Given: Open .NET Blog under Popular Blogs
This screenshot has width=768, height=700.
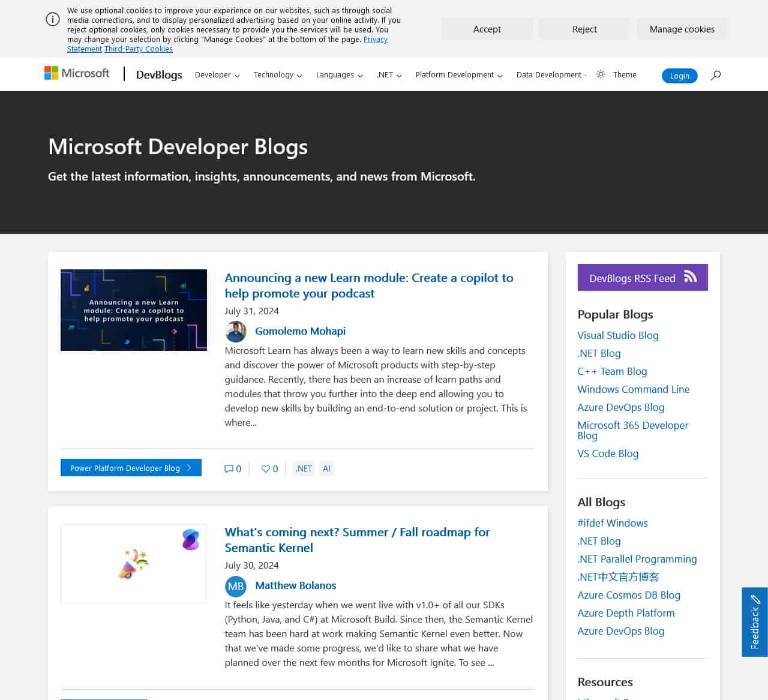Looking at the screenshot, I should pos(599,353).
